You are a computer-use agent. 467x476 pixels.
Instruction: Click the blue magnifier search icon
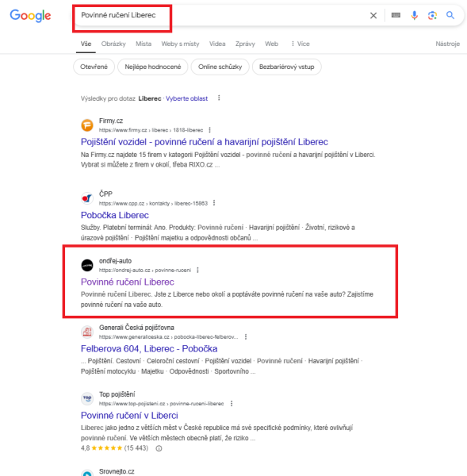(x=450, y=15)
